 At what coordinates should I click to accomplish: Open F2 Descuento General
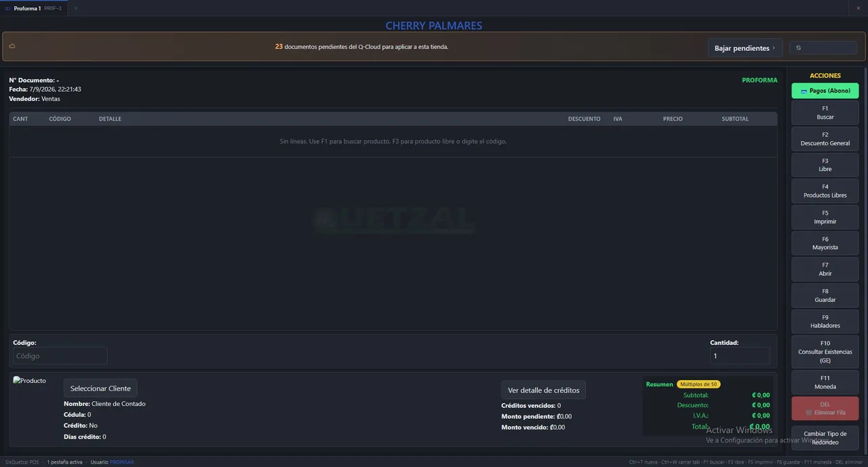click(x=825, y=139)
